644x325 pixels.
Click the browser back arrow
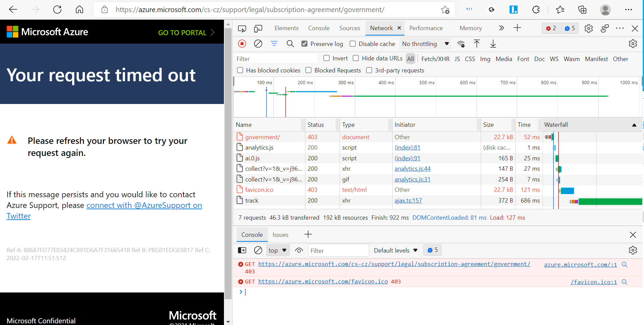(x=13, y=9)
